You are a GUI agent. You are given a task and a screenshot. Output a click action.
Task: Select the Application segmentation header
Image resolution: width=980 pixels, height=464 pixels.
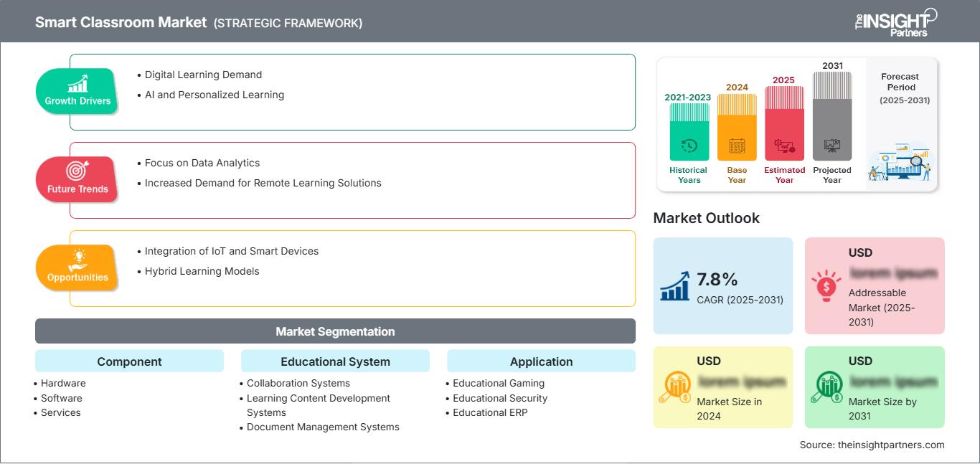541,361
